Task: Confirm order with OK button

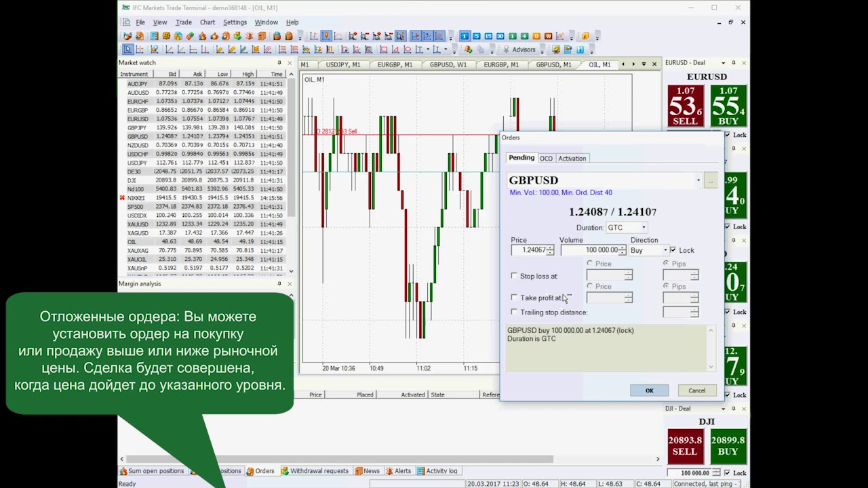Action: [649, 390]
